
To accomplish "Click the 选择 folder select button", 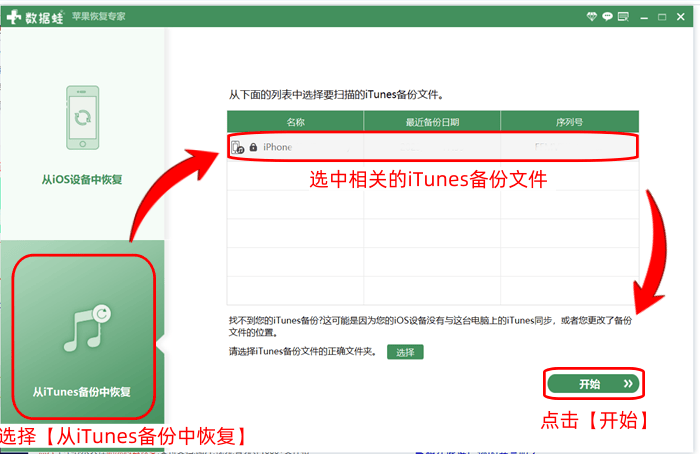I will pyautogui.click(x=405, y=352).
